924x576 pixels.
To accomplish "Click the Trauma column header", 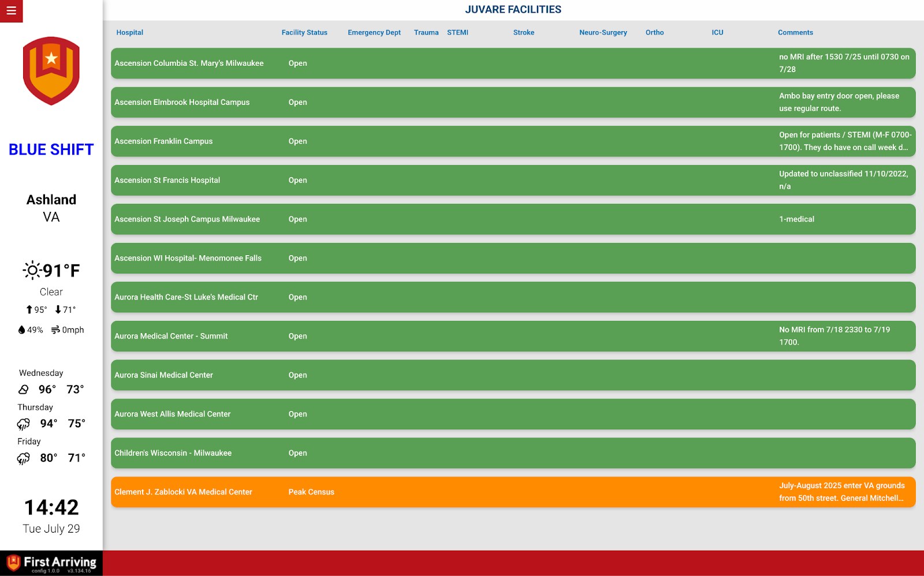I will tap(426, 33).
